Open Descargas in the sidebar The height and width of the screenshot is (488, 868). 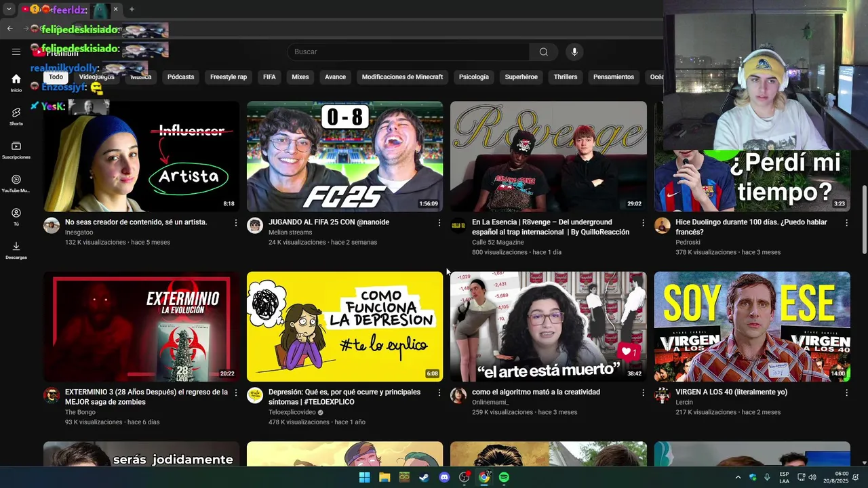click(16, 250)
